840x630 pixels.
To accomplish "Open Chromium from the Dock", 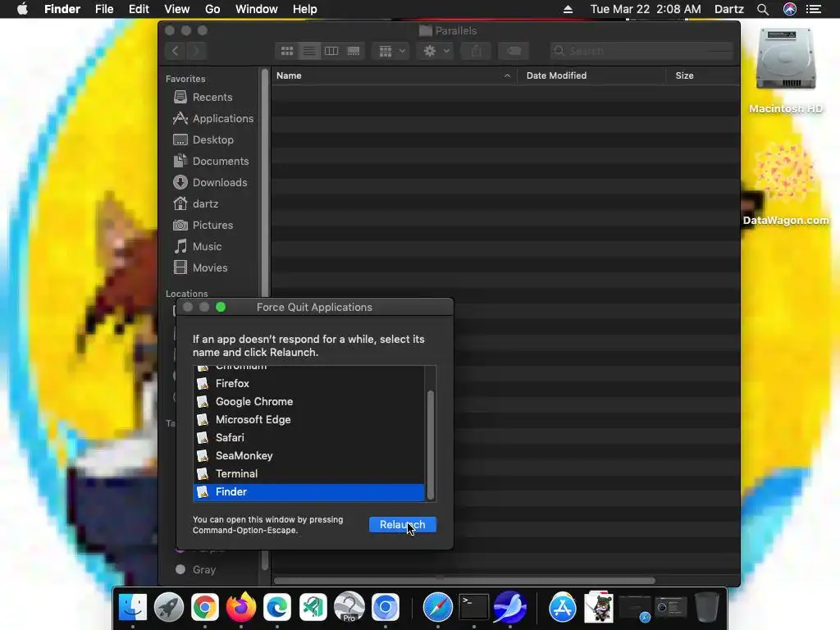I will [386, 607].
